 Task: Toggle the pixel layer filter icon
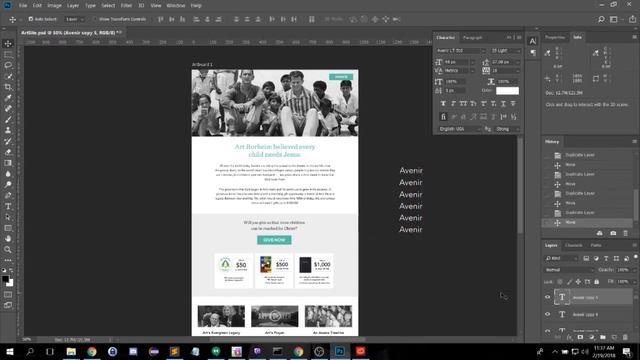(x=586, y=258)
